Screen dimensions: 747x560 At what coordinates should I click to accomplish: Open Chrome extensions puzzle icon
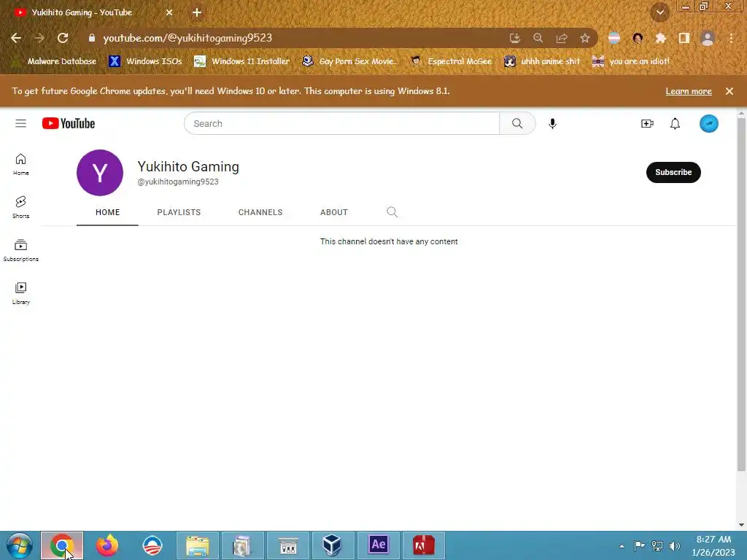coord(660,38)
